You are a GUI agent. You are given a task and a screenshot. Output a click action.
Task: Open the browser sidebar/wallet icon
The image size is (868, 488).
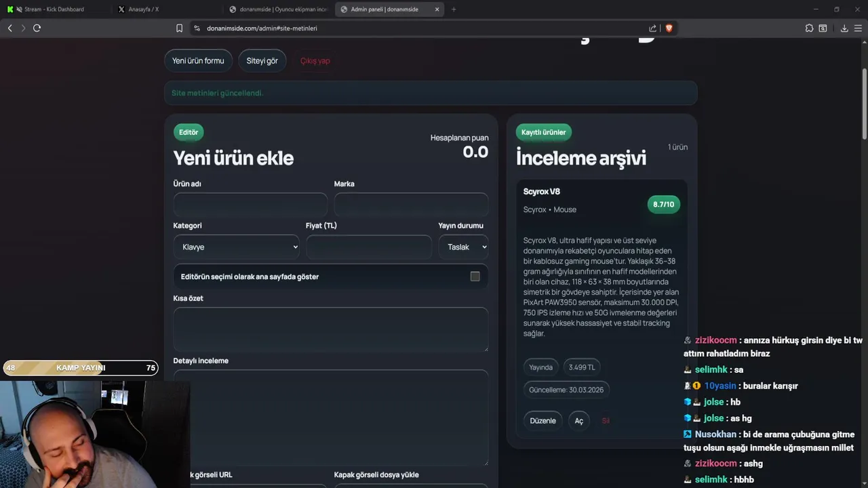click(x=823, y=28)
